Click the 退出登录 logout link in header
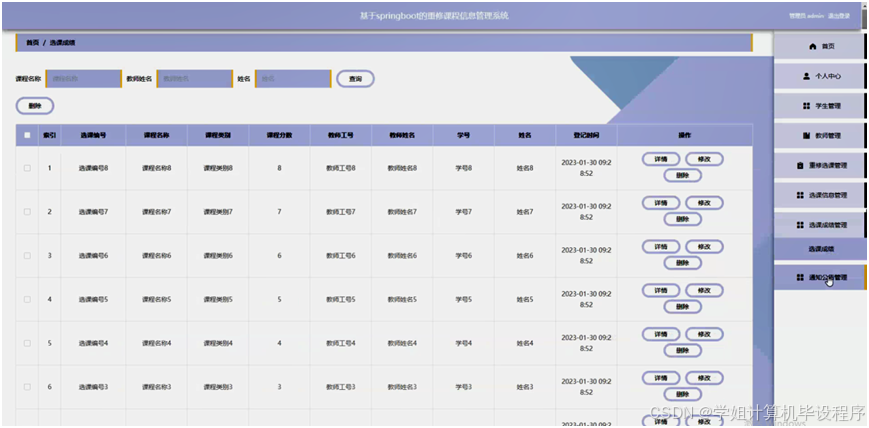This screenshot has height=428, width=869. click(839, 16)
